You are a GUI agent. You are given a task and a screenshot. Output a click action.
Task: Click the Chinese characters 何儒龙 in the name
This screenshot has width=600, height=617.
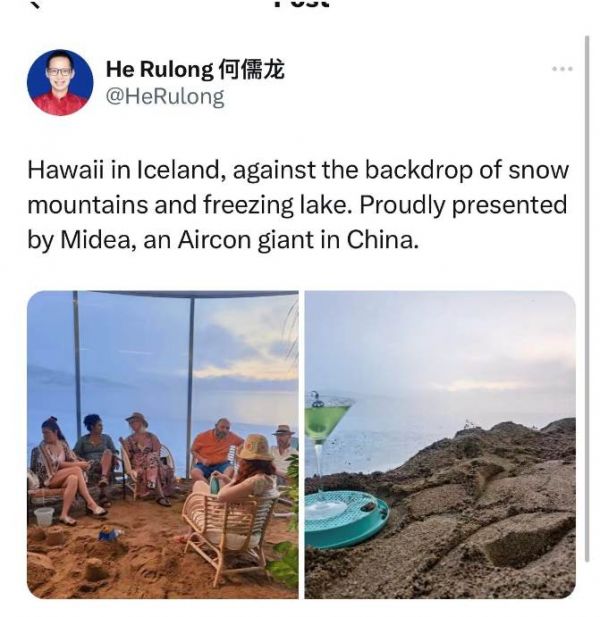(251, 70)
